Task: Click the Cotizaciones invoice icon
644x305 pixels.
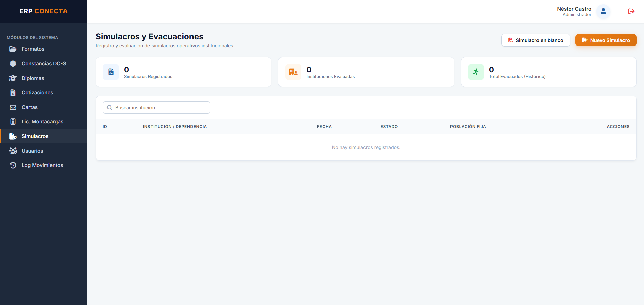Action: coord(13,93)
